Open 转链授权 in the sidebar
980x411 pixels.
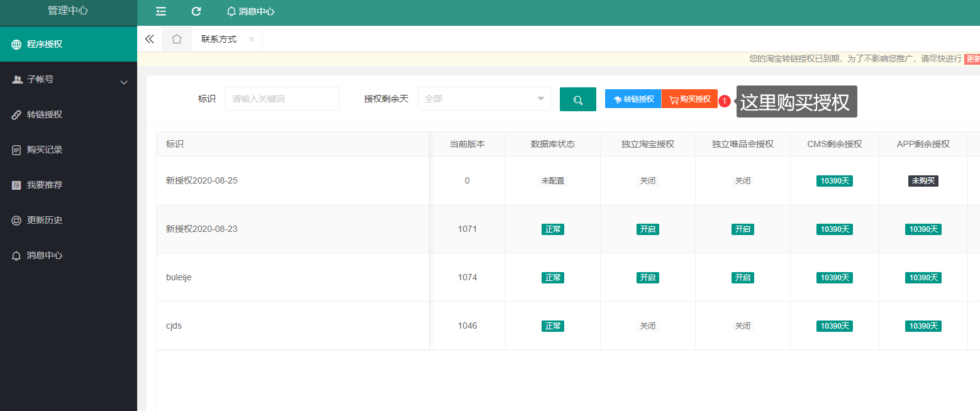(x=69, y=114)
